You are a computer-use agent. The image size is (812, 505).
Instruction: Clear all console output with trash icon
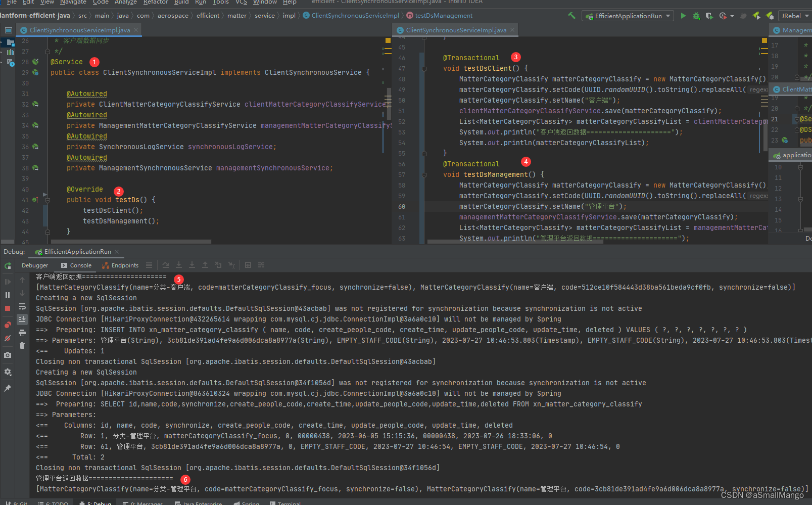coord(22,346)
